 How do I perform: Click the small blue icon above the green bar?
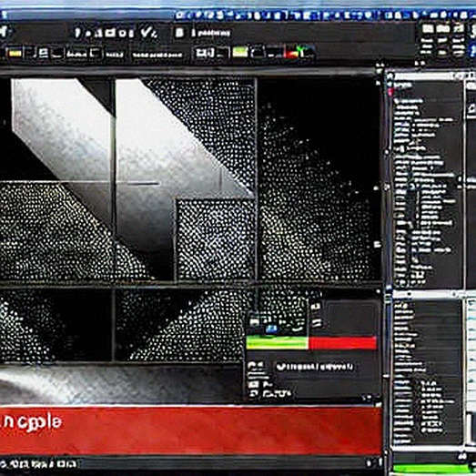271,329
